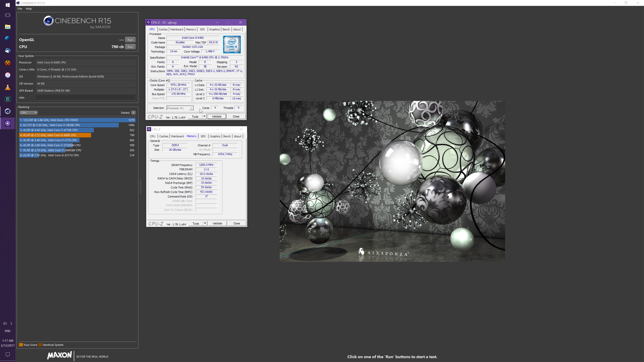This screenshot has width=644, height=362.
Task: Open Mainboard tab in upper CPU-Z window
Action: click(177, 29)
